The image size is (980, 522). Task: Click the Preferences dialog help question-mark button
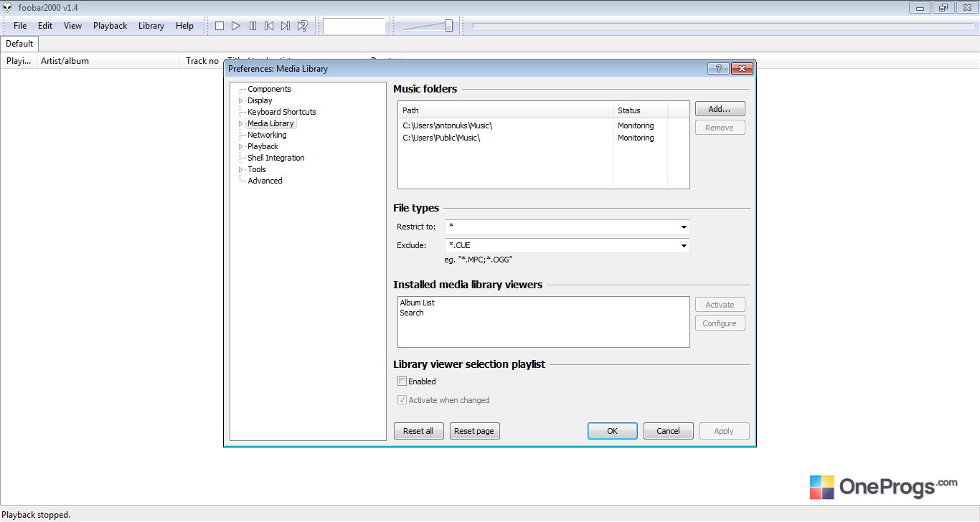click(x=718, y=69)
